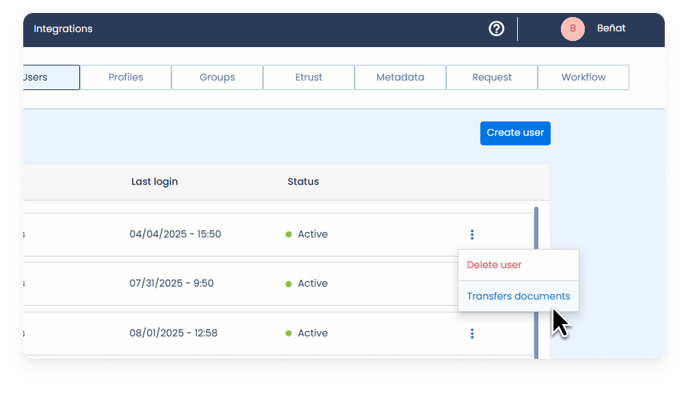Image resolution: width=688 pixels, height=393 pixels.
Task: Click the user table vertical scrollbar
Action: tap(536, 283)
